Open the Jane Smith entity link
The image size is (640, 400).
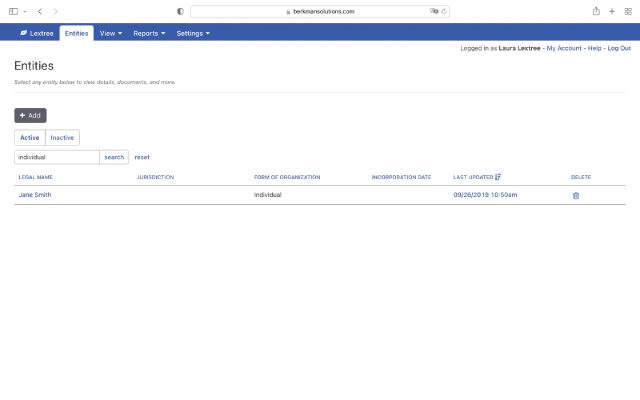coord(35,195)
